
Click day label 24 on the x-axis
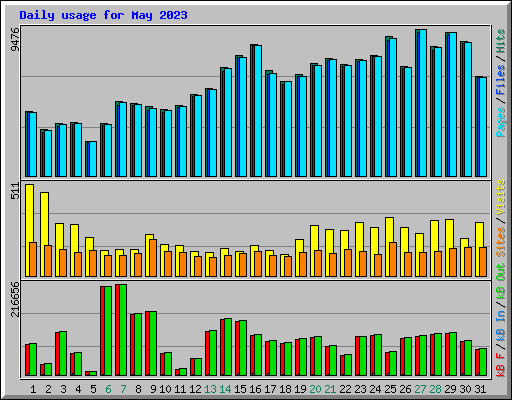pyautogui.click(x=375, y=389)
